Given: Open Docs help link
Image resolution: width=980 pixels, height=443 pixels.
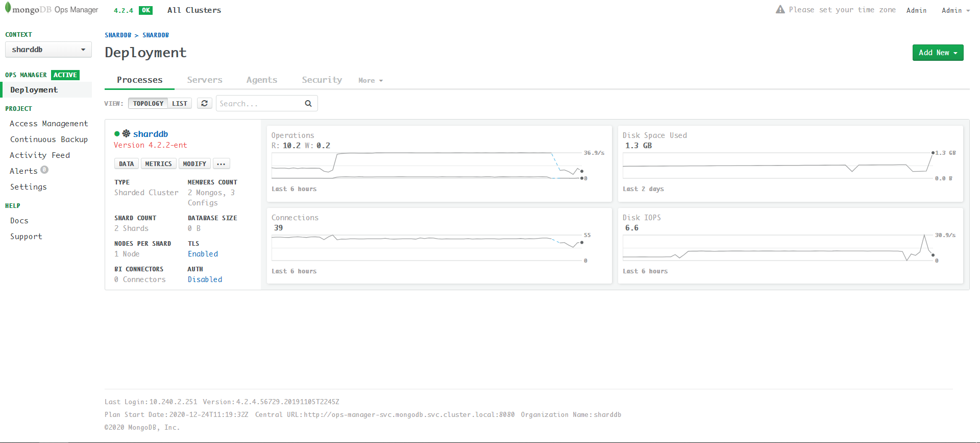Looking at the screenshot, I should (x=19, y=221).
